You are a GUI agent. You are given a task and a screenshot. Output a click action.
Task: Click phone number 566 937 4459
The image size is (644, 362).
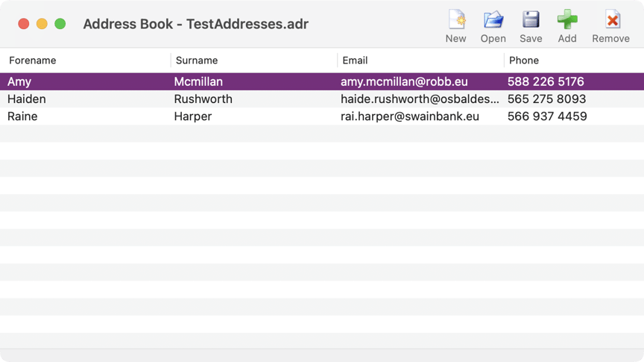tap(546, 116)
